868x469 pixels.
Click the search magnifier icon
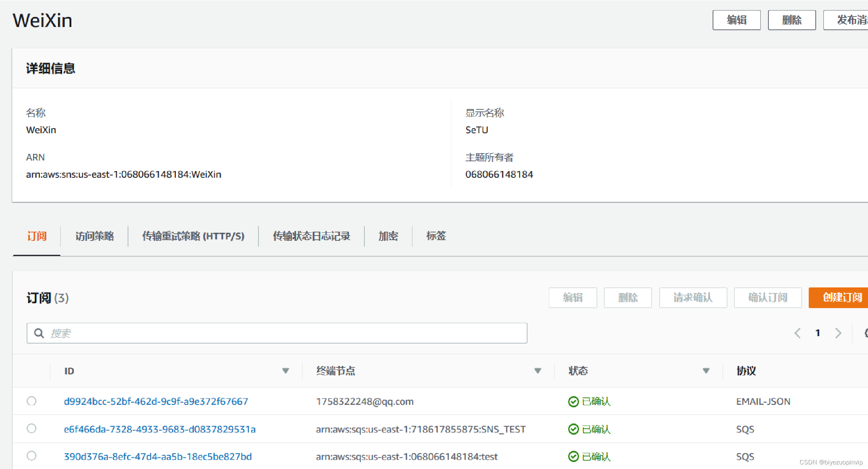[39, 333]
